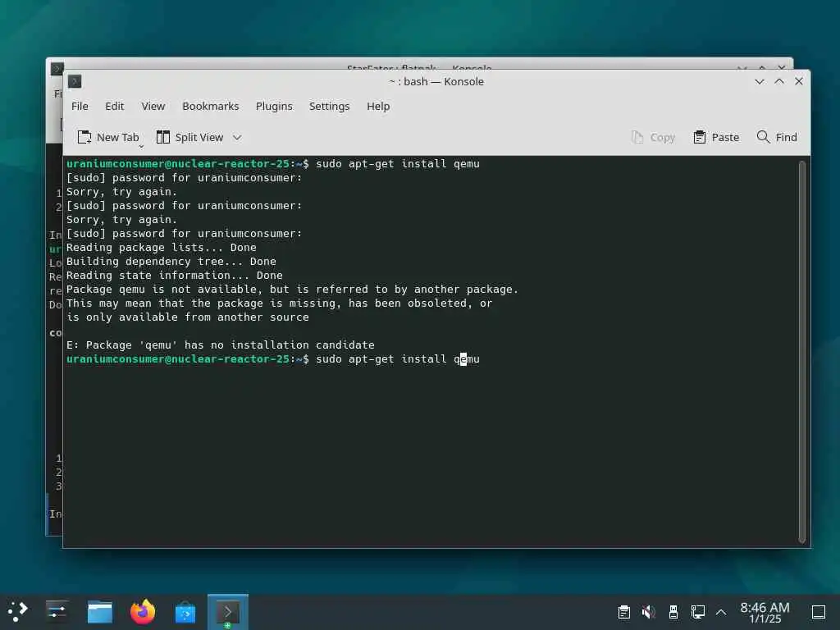Close the bash Konsole window
Image resolution: width=840 pixels, height=630 pixels.
point(799,81)
